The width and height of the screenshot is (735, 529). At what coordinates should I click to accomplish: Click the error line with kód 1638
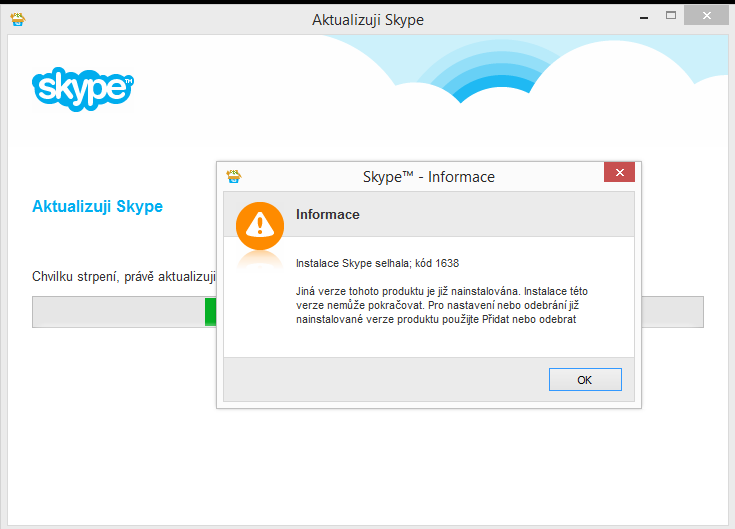coord(377,263)
